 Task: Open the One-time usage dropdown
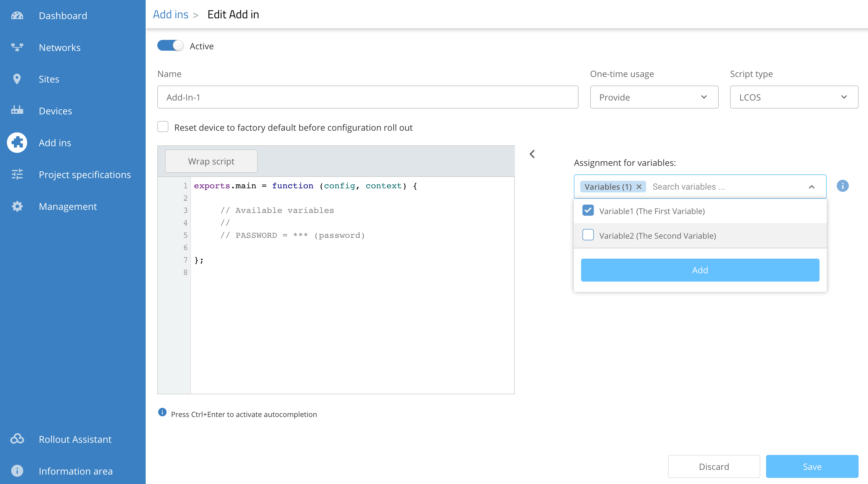(654, 97)
